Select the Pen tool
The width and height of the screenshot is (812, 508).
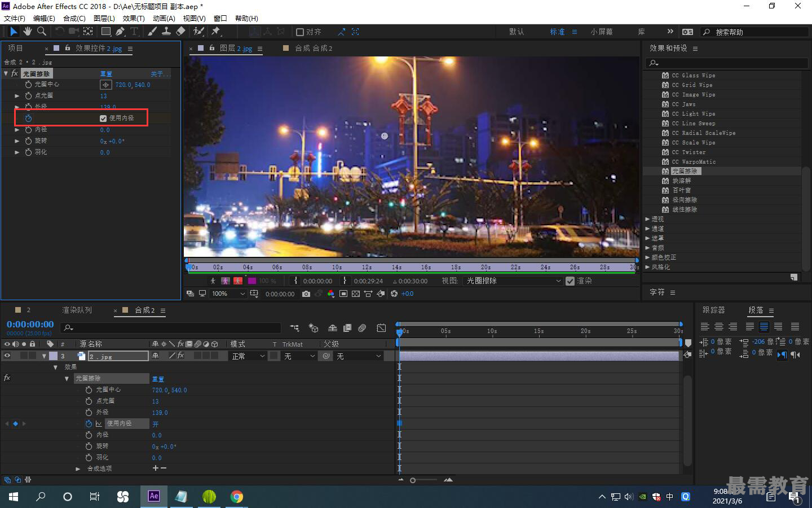(120, 32)
